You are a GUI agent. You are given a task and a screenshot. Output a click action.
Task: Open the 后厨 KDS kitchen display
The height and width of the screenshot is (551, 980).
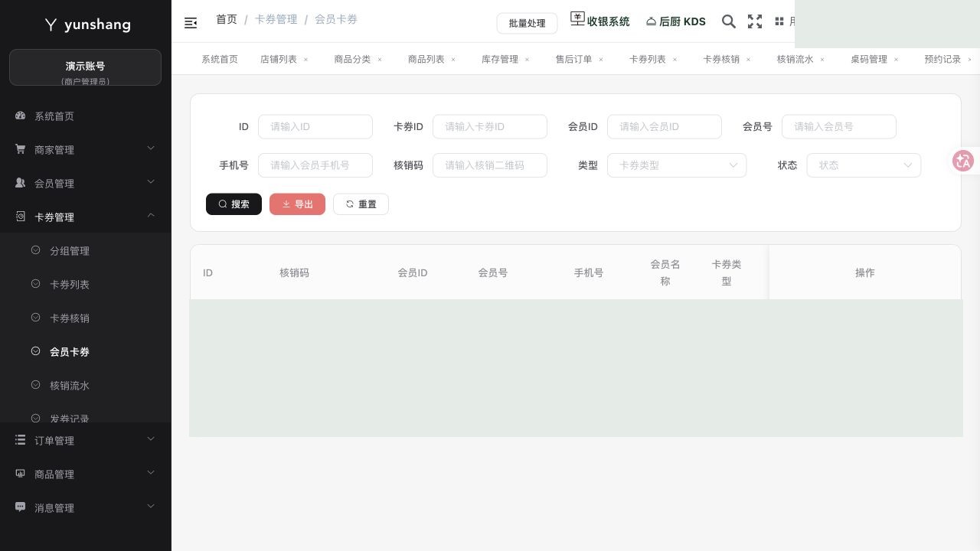(675, 21)
